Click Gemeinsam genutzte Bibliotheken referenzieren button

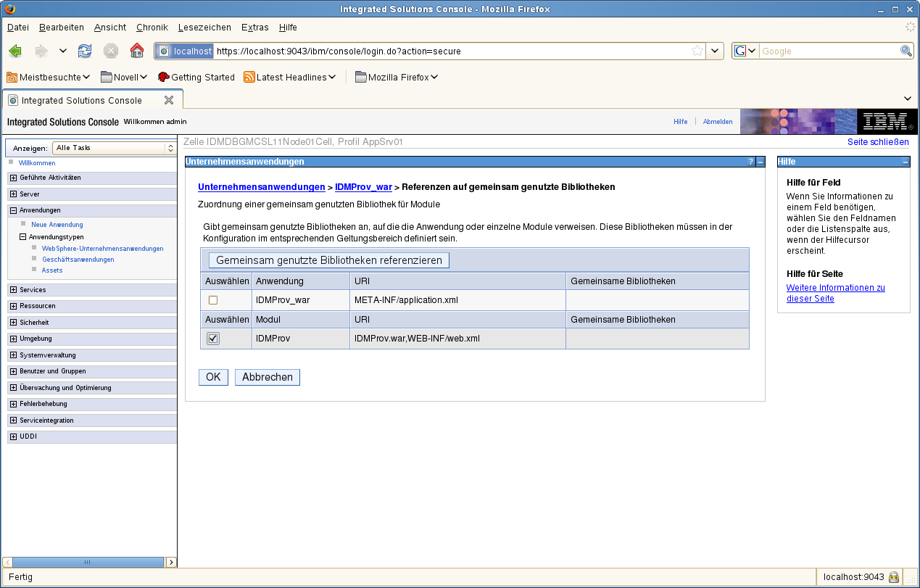(329, 260)
